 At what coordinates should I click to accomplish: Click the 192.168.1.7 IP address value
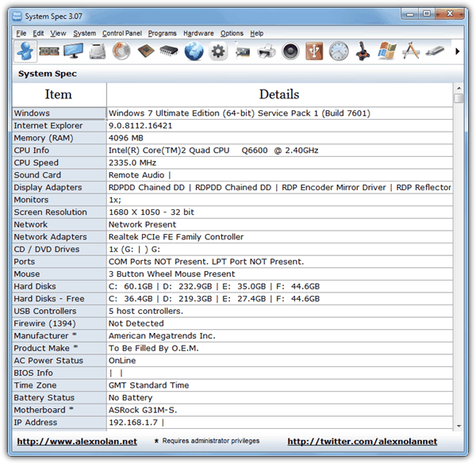pyautogui.click(x=136, y=423)
